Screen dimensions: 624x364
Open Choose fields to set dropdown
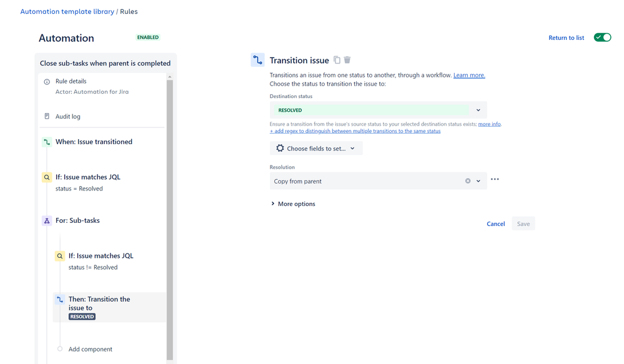click(316, 149)
